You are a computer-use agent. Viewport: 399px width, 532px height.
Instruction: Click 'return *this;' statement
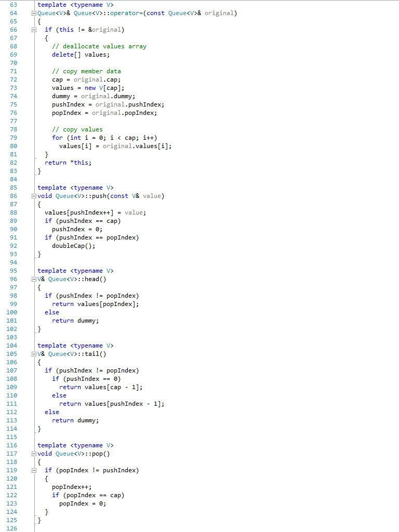click(x=68, y=163)
